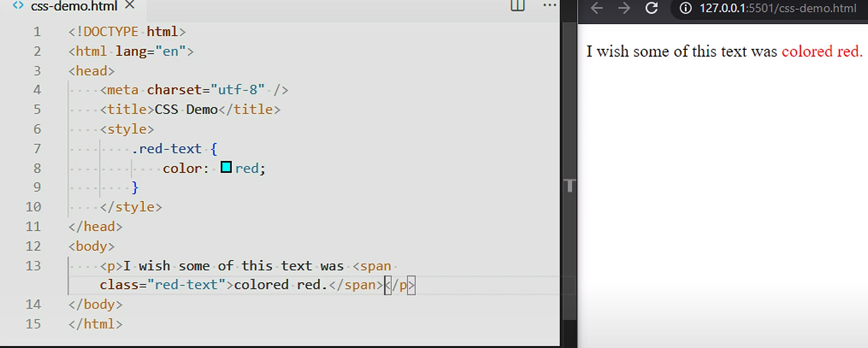Close the css-demo.html editor tab
The height and width of the screenshot is (348, 868).
point(130,5)
